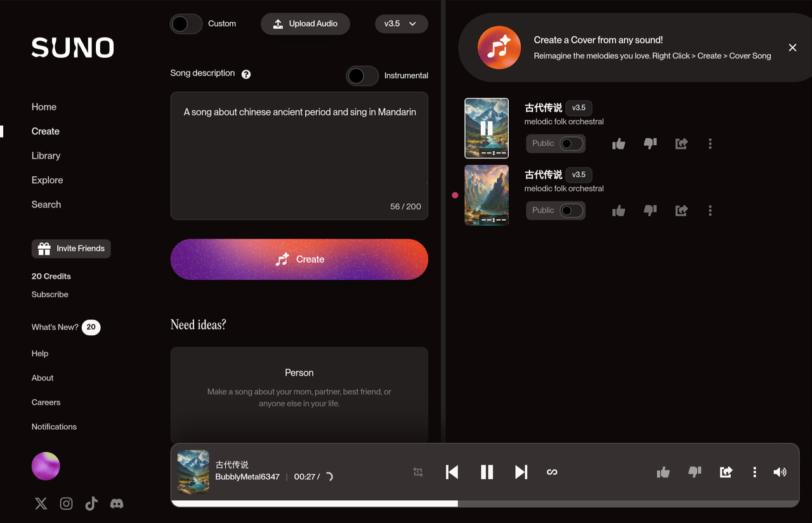812x523 pixels.
Task: Click the Song description help icon
Action: (246, 74)
